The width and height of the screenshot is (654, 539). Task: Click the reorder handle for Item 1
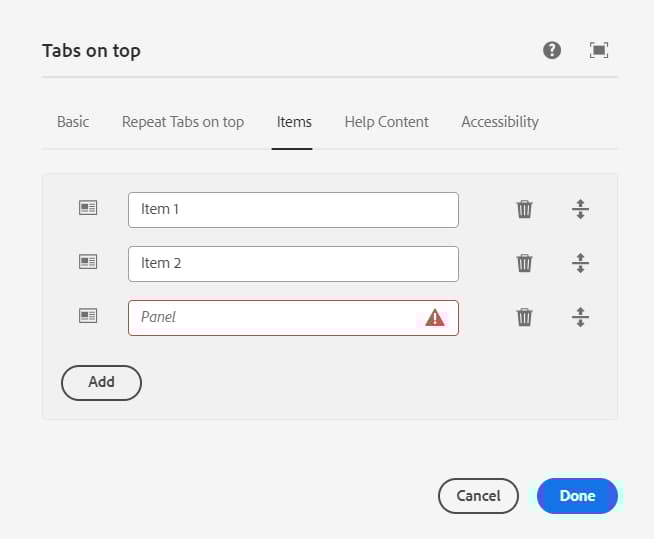click(580, 209)
